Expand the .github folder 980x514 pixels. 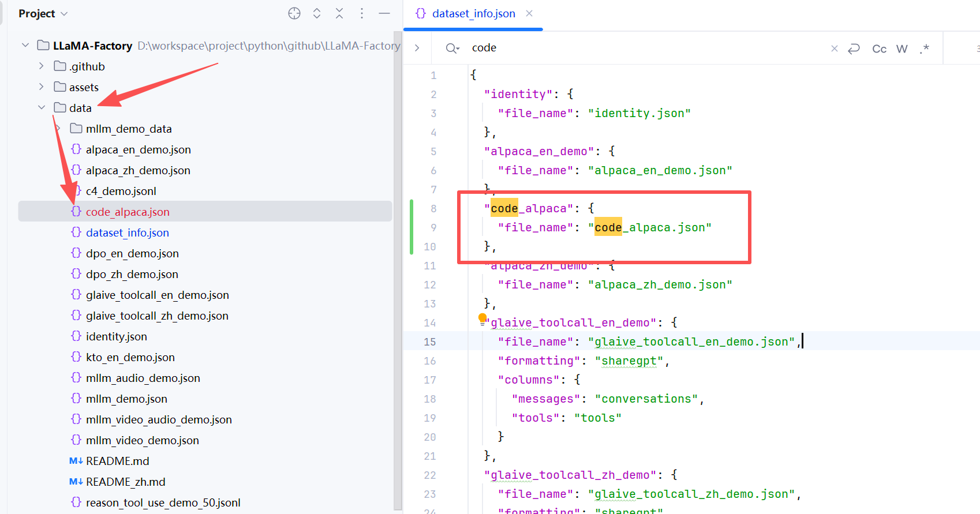pos(42,66)
